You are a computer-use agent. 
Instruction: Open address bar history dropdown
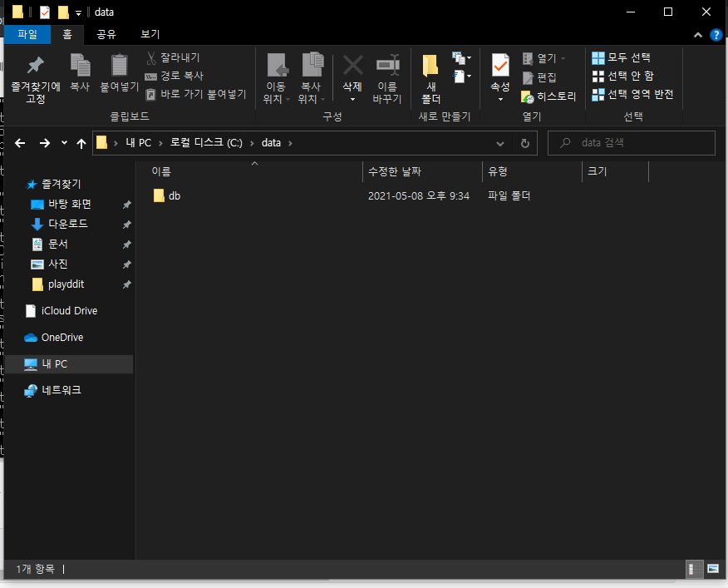pyautogui.click(x=500, y=144)
